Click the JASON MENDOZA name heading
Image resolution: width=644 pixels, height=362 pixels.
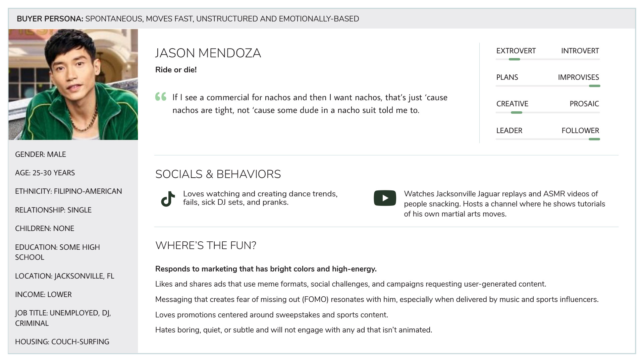point(208,53)
